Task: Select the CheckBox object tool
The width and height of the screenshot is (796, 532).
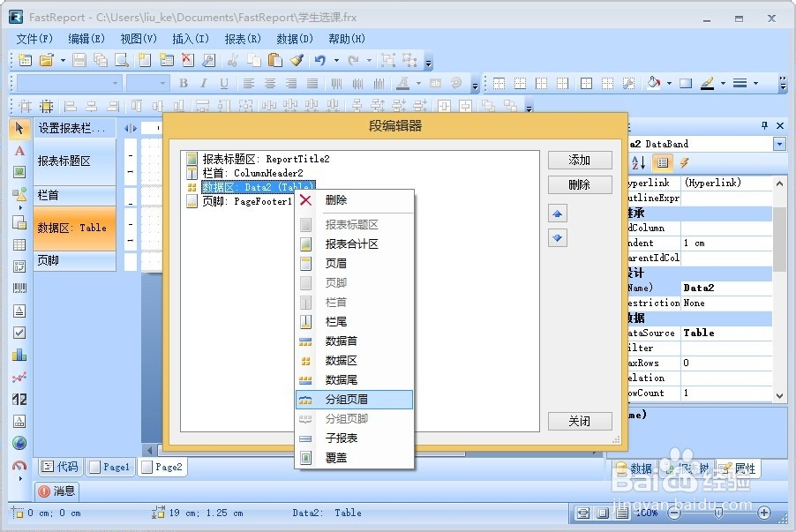Action: tap(19, 333)
